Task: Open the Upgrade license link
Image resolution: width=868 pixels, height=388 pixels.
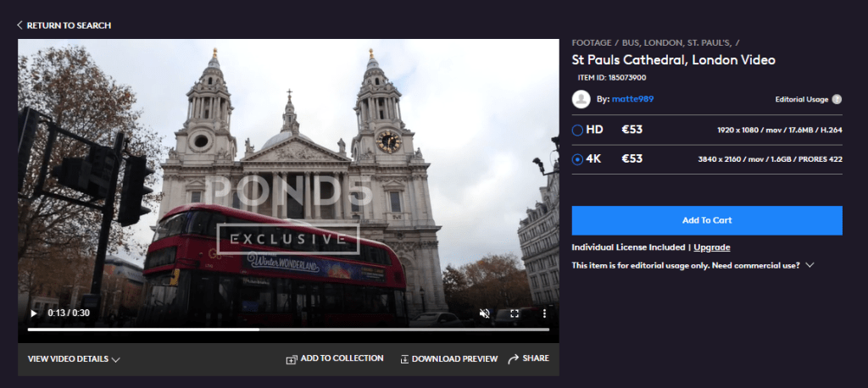Action: click(x=712, y=247)
